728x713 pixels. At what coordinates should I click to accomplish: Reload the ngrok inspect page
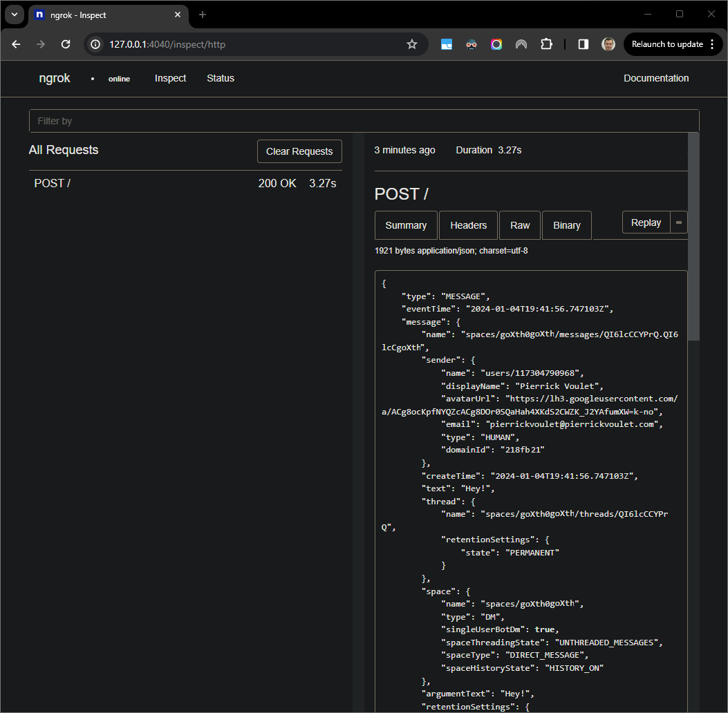65,44
